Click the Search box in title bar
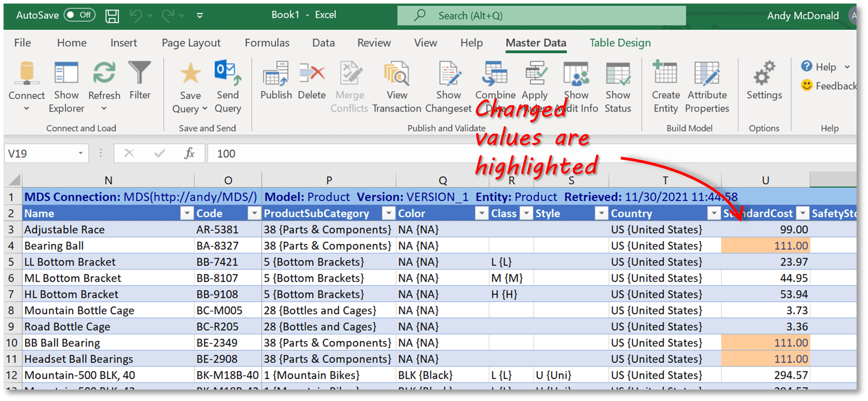The width and height of the screenshot is (868, 401). coord(541,15)
